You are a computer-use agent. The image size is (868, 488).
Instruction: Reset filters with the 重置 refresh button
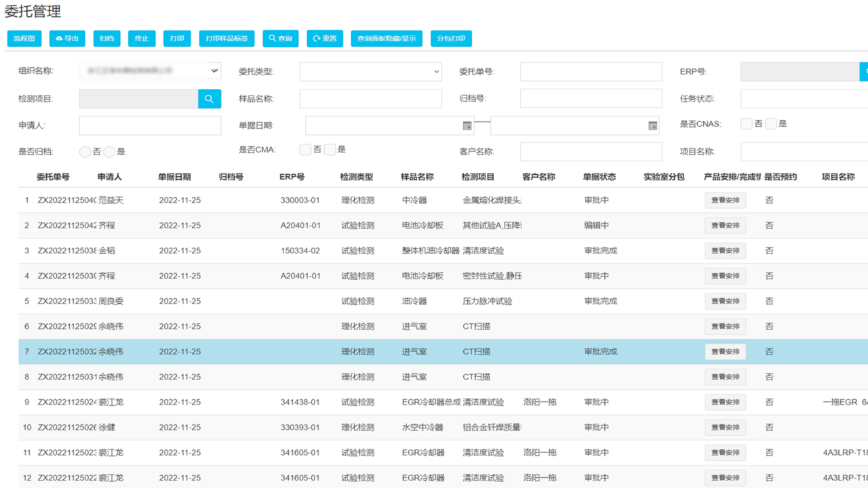tap(325, 39)
